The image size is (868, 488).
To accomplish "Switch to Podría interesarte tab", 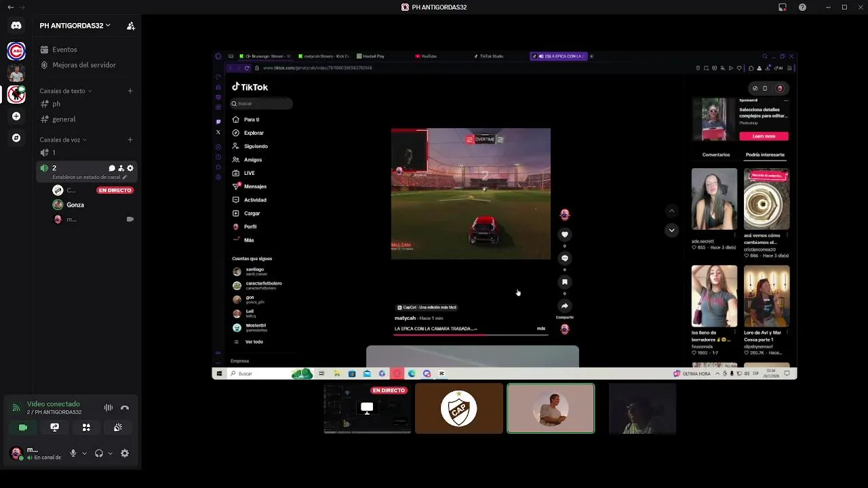I will pyautogui.click(x=765, y=155).
